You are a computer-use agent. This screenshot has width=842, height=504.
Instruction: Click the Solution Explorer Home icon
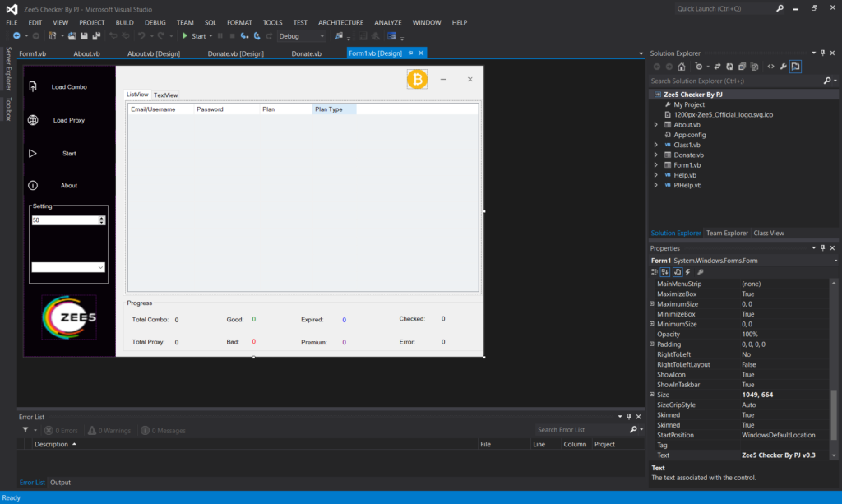click(x=682, y=67)
